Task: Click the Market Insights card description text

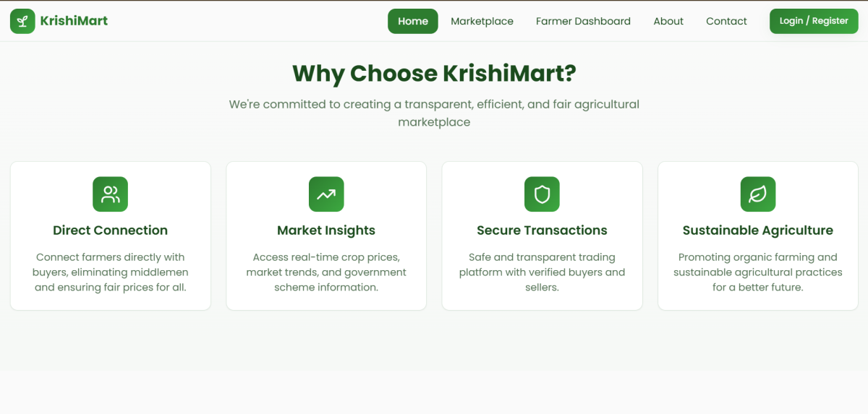Action: coord(326,272)
